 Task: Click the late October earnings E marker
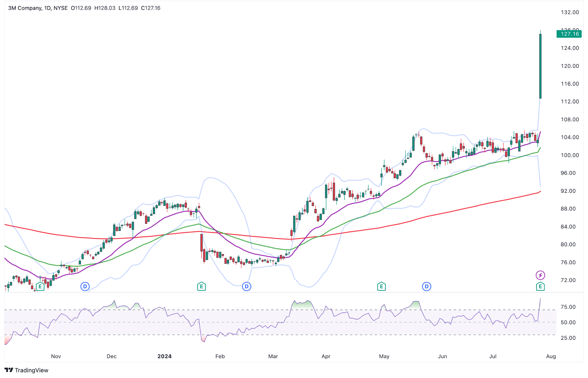click(40, 286)
